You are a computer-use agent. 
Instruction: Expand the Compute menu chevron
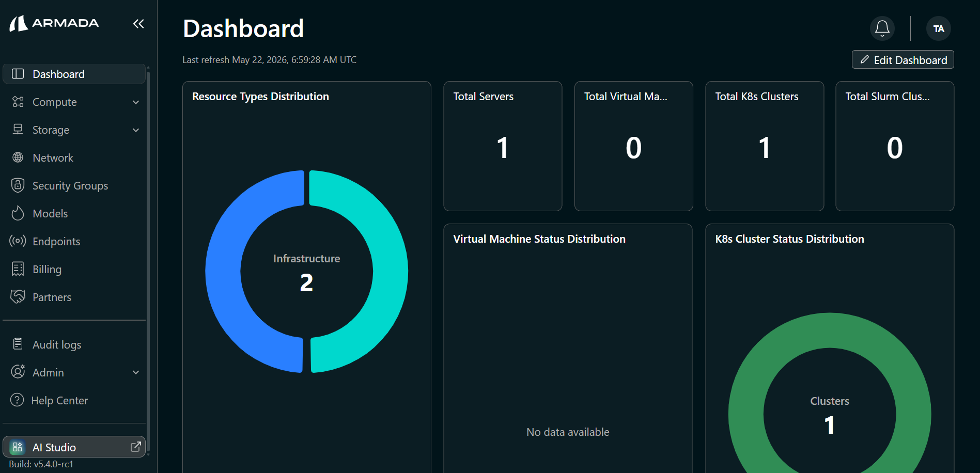(136, 102)
